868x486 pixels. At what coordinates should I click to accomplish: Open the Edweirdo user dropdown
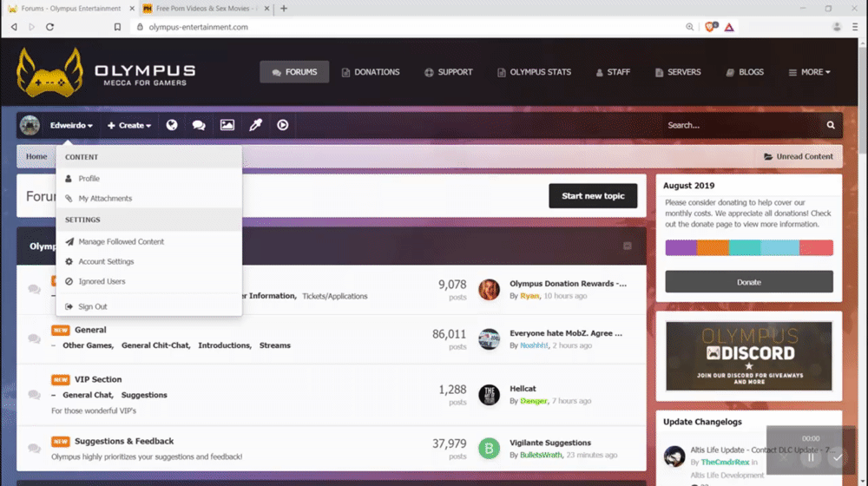pos(71,125)
